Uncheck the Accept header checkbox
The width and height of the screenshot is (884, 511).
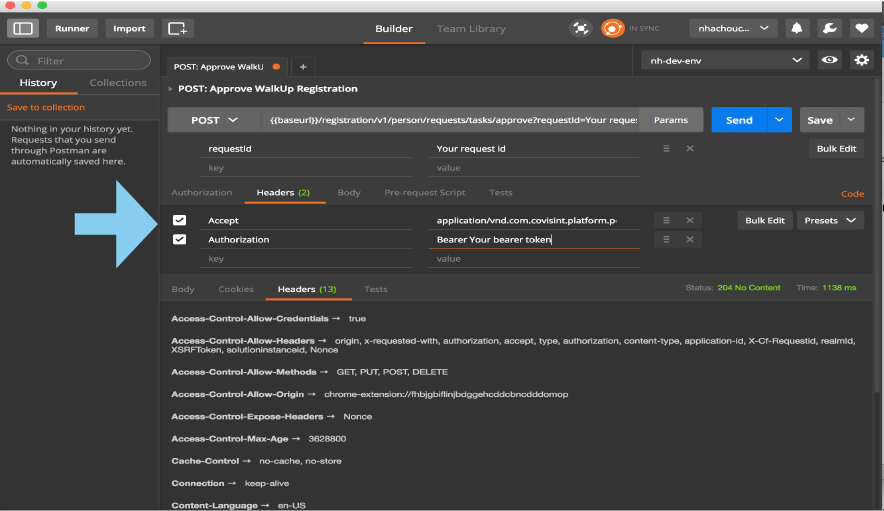pyautogui.click(x=179, y=220)
